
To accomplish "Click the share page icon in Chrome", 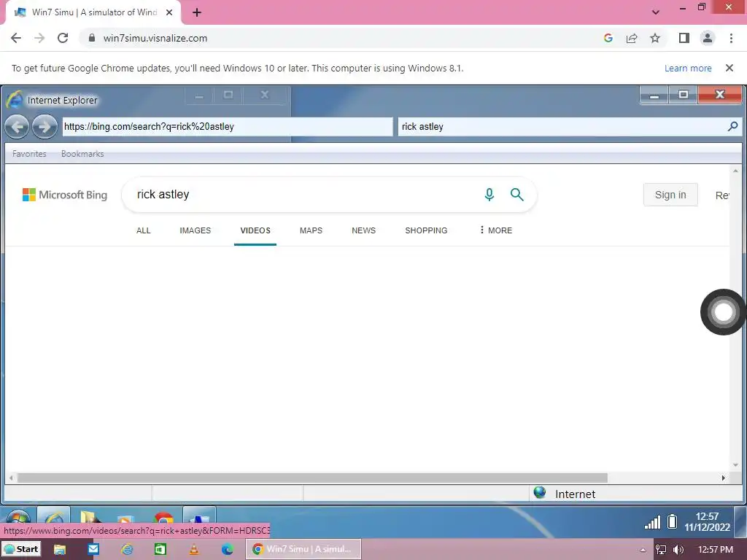I will point(632,38).
